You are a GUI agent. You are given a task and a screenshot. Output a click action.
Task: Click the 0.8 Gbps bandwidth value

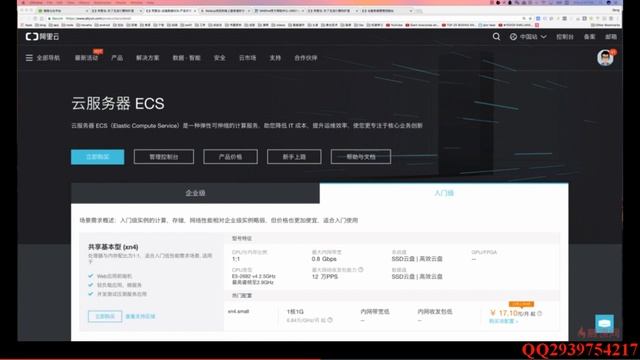click(324, 259)
